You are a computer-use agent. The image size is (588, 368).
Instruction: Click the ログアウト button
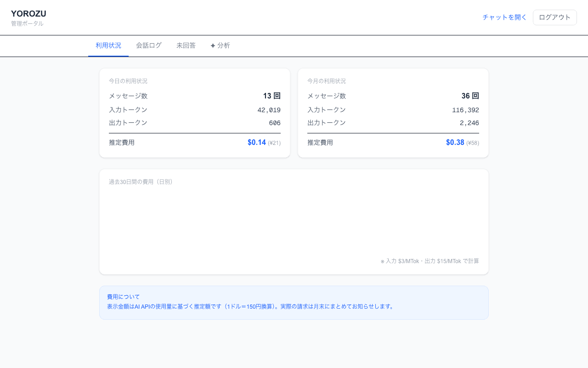[x=555, y=17]
